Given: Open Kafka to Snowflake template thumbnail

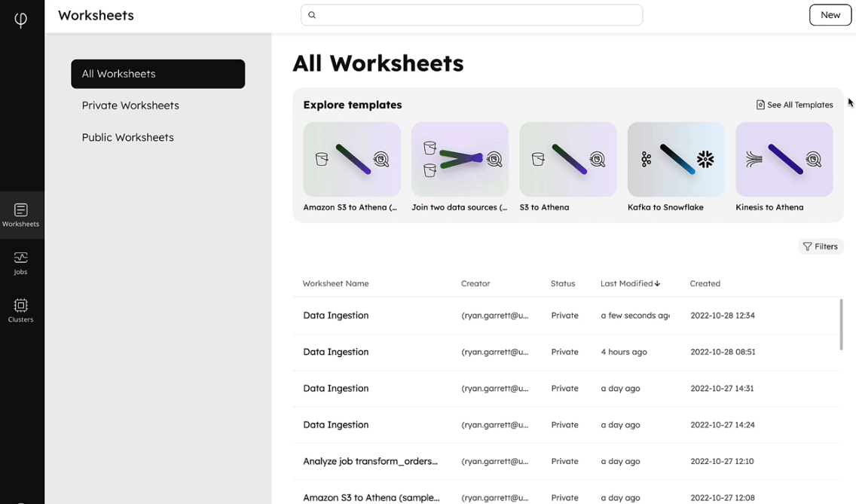Looking at the screenshot, I should pos(676,160).
